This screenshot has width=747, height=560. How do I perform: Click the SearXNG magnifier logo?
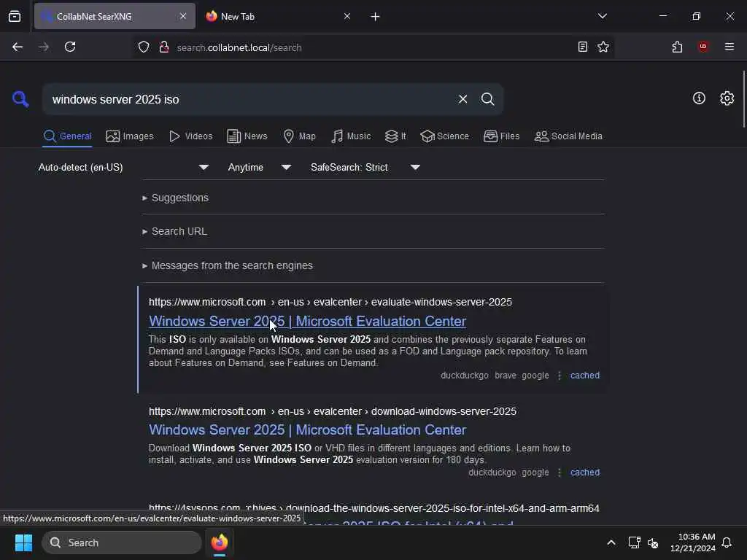(x=20, y=99)
